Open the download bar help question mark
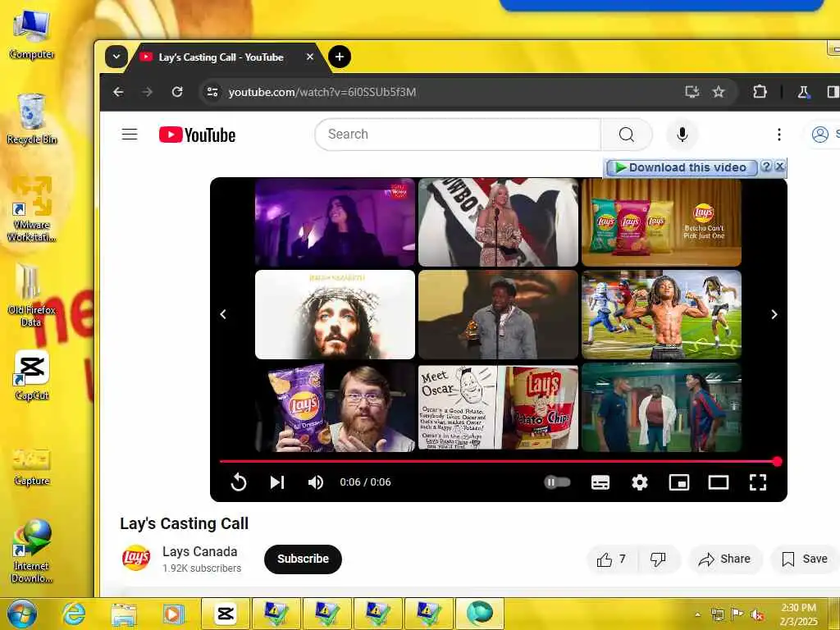The width and height of the screenshot is (840, 630). point(766,167)
